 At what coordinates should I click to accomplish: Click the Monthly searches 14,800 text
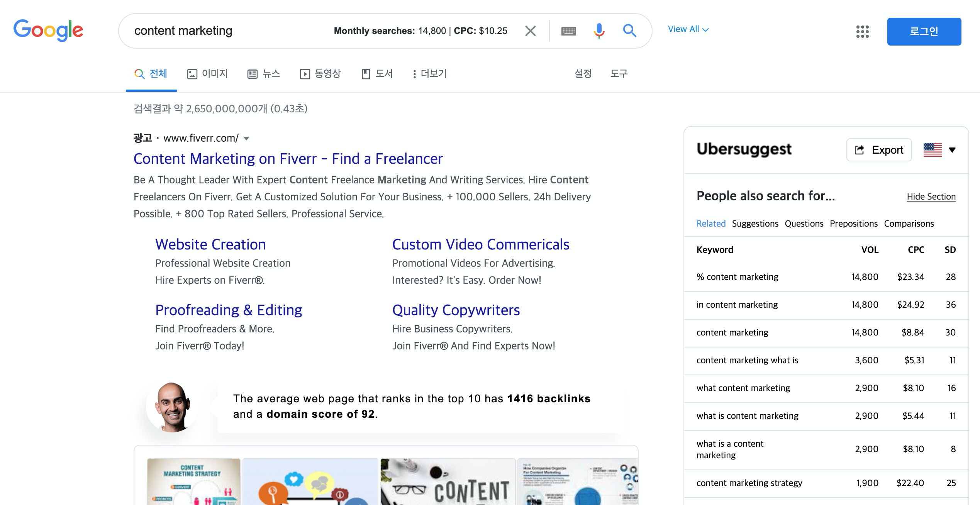[390, 31]
